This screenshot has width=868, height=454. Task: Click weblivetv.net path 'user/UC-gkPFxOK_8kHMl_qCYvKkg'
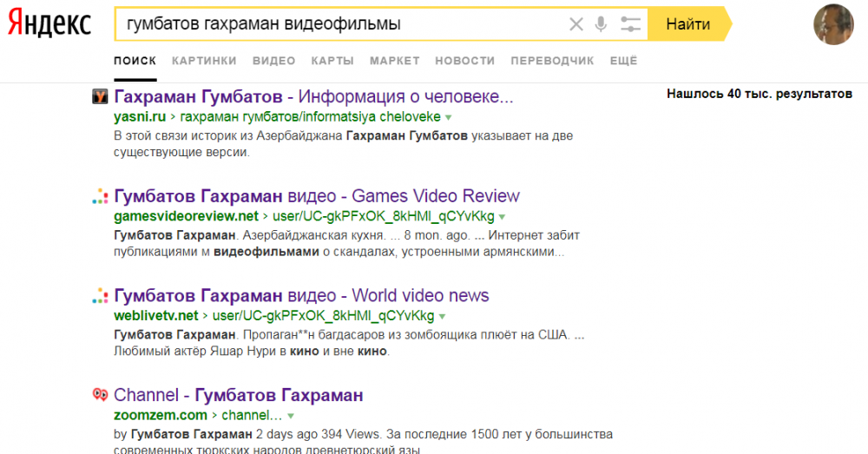(324, 316)
